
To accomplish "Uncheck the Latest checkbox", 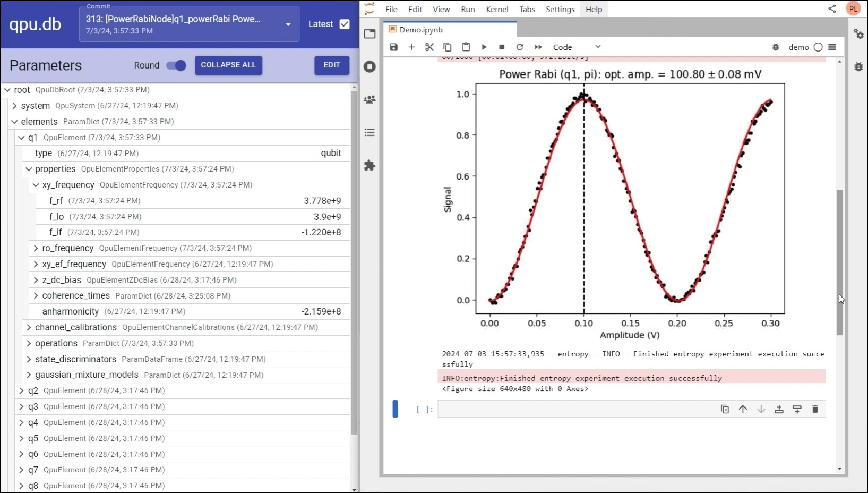I will (x=345, y=24).
